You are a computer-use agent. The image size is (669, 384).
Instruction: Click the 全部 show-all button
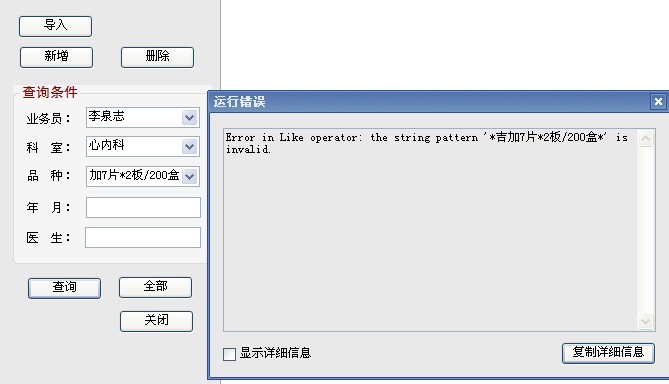coord(155,287)
